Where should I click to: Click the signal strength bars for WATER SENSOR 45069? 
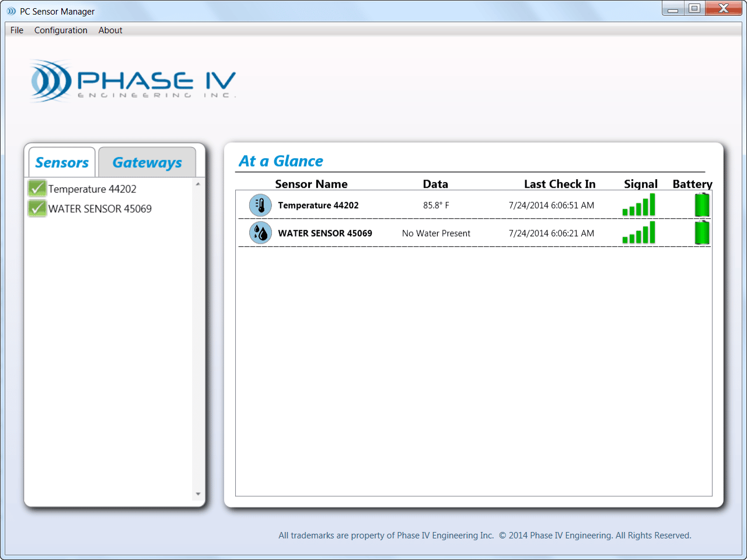point(640,233)
